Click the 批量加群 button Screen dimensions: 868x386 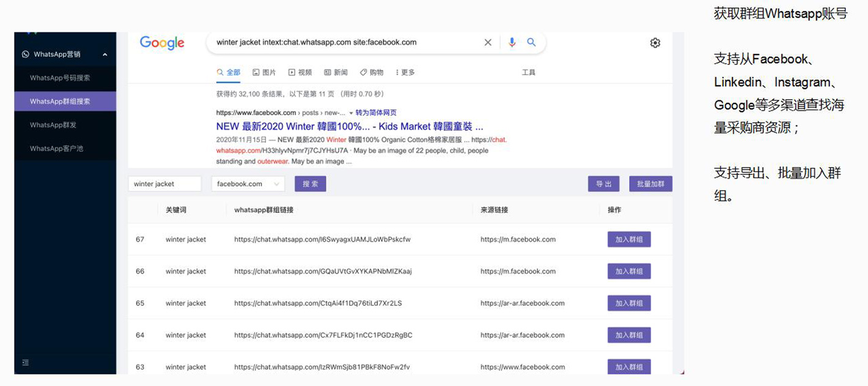coord(650,184)
